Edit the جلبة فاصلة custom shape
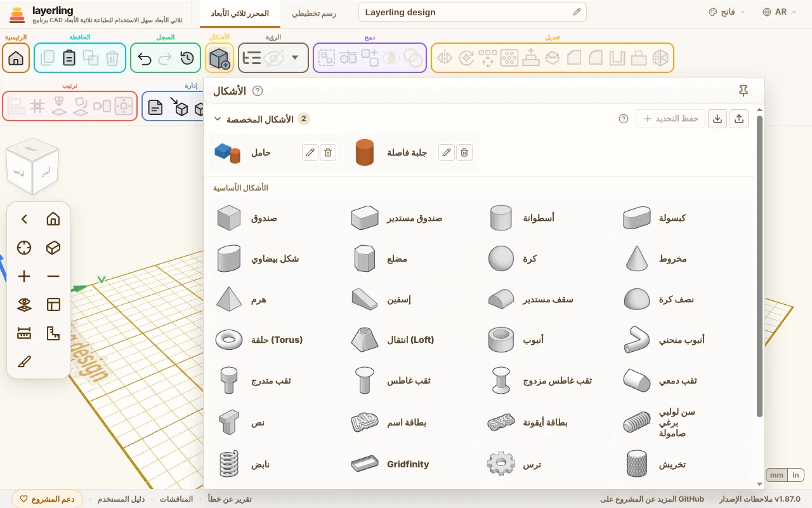 (447, 152)
